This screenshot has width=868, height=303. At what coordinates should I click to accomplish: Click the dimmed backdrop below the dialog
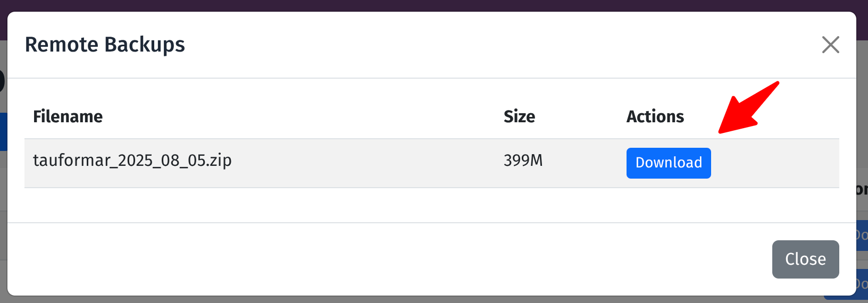(425, 300)
